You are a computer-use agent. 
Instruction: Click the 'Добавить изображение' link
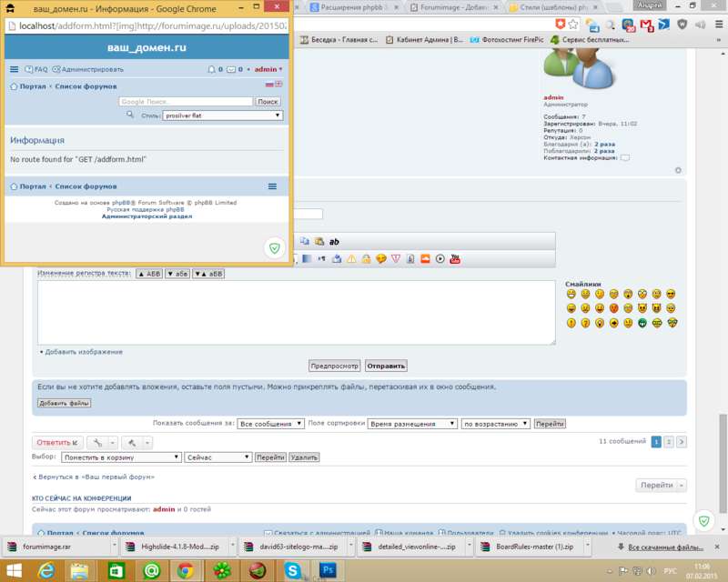point(84,352)
